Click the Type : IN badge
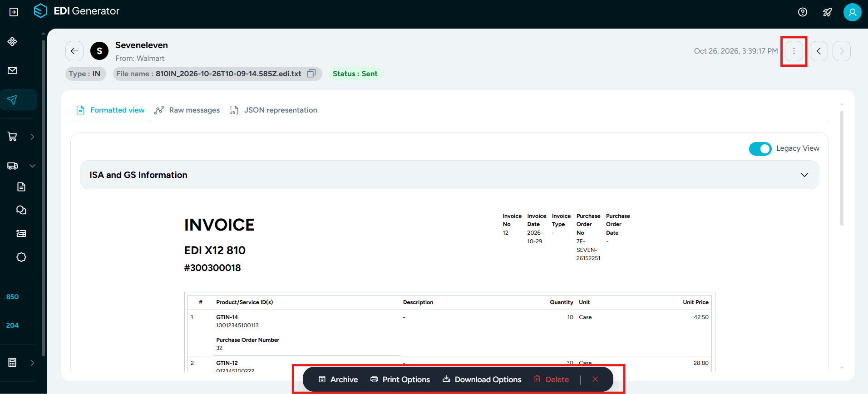Image resolution: width=868 pixels, height=394 pixels. tap(85, 74)
